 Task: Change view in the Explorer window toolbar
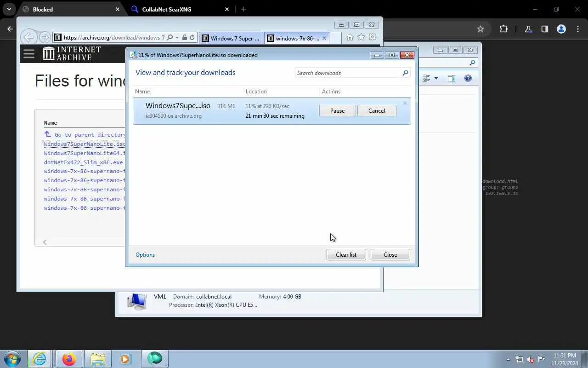(426, 78)
